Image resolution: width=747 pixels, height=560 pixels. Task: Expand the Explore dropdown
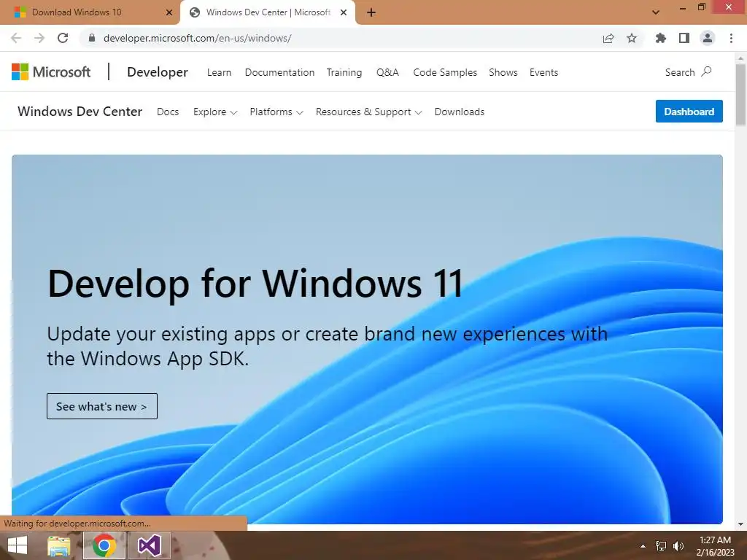point(215,112)
